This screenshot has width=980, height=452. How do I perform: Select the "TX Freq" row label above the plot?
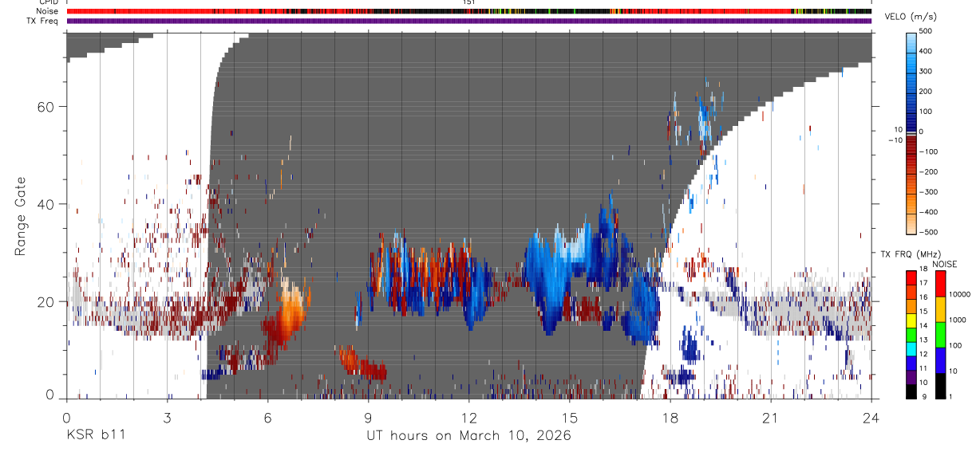(x=44, y=21)
